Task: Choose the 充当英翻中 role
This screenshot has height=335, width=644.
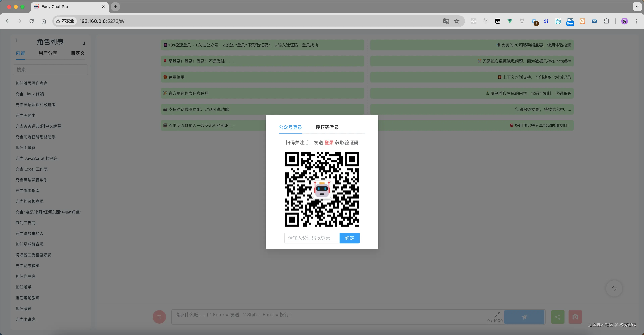Action: [x=25, y=116]
